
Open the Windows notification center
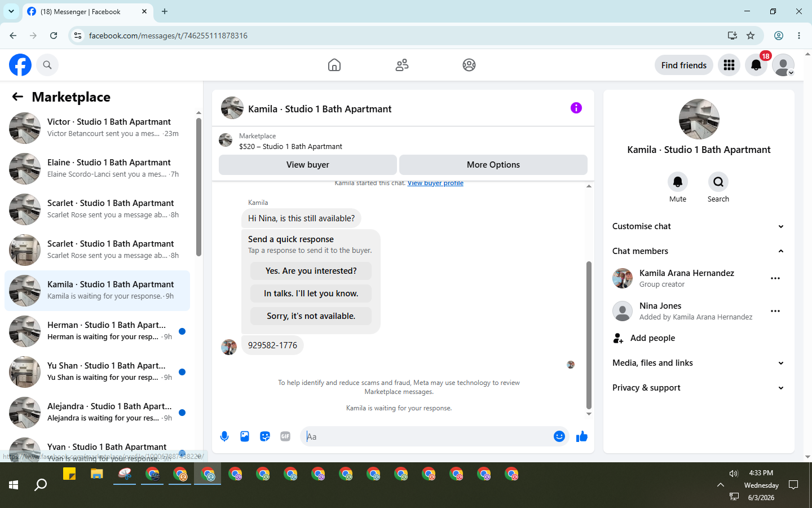tap(793, 485)
